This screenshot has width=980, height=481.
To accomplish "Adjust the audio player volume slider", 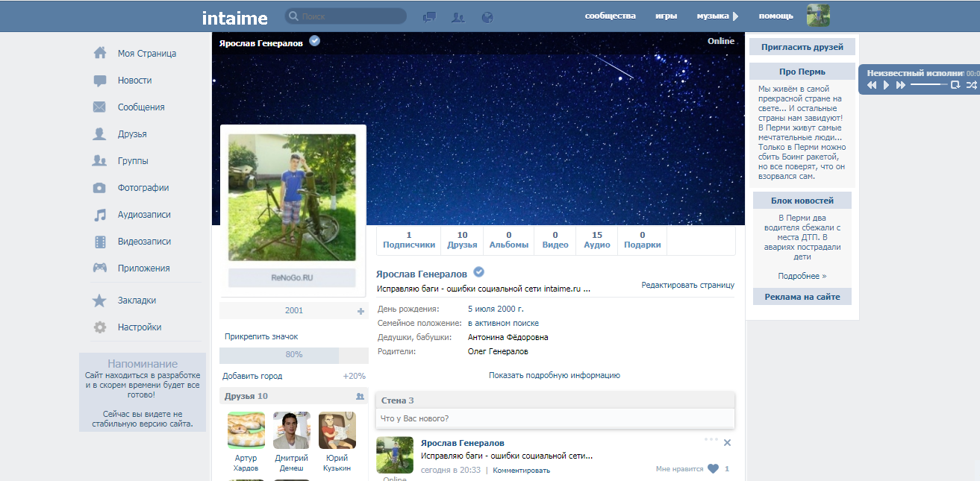I will pos(928,85).
